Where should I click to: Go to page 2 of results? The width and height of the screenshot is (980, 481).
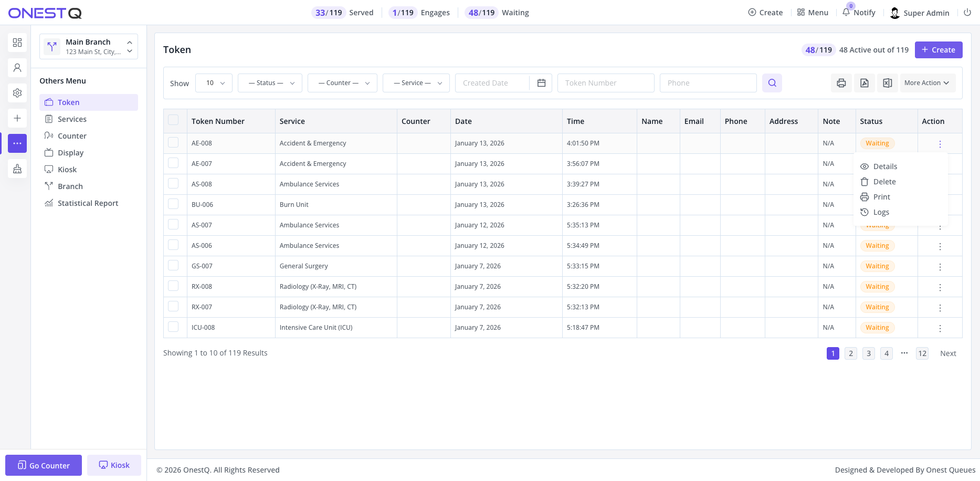(x=851, y=353)
